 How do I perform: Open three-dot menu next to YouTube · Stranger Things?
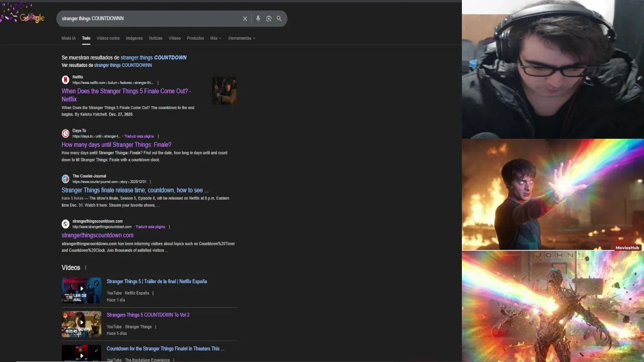(x=155, y=327)
